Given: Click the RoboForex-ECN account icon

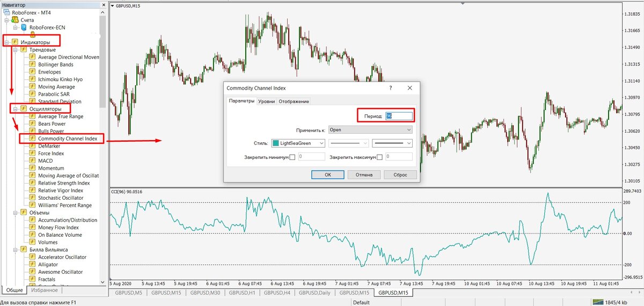Looking at the screenshot, I should [x=24, y=27].
